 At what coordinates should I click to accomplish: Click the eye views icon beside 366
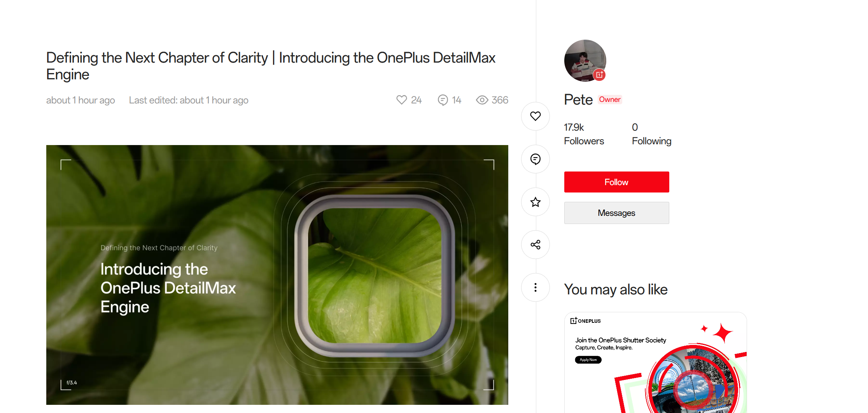coord(482,100)
